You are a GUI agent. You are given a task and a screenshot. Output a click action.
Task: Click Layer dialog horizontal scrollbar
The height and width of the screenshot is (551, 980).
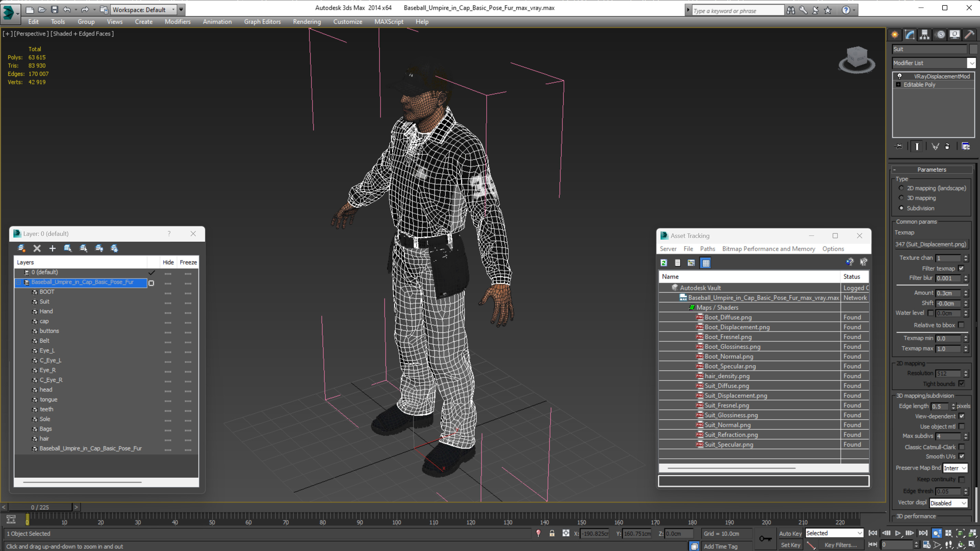(82, 482)
